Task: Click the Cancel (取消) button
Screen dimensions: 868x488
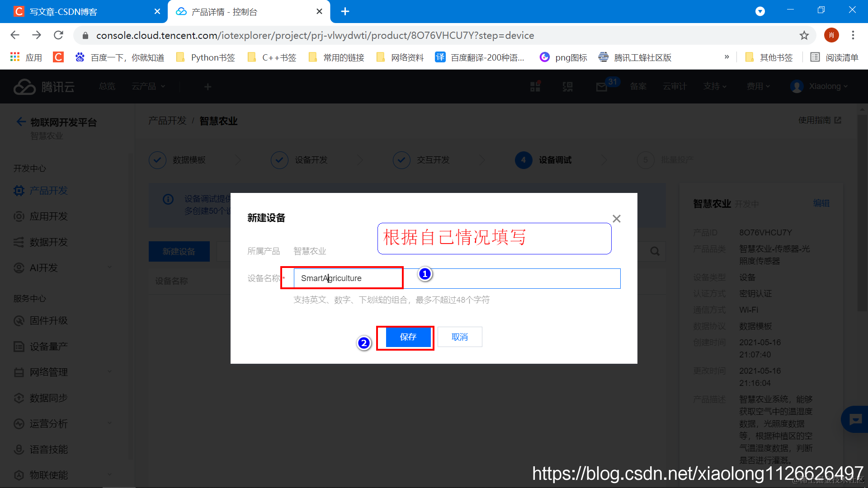Action: [459, 337]
